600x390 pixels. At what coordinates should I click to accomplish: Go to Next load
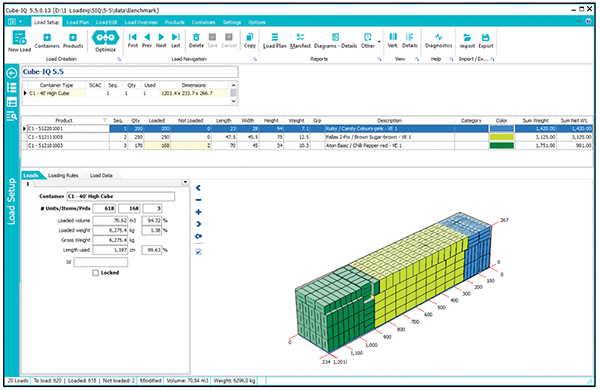[x=161, y=41]
